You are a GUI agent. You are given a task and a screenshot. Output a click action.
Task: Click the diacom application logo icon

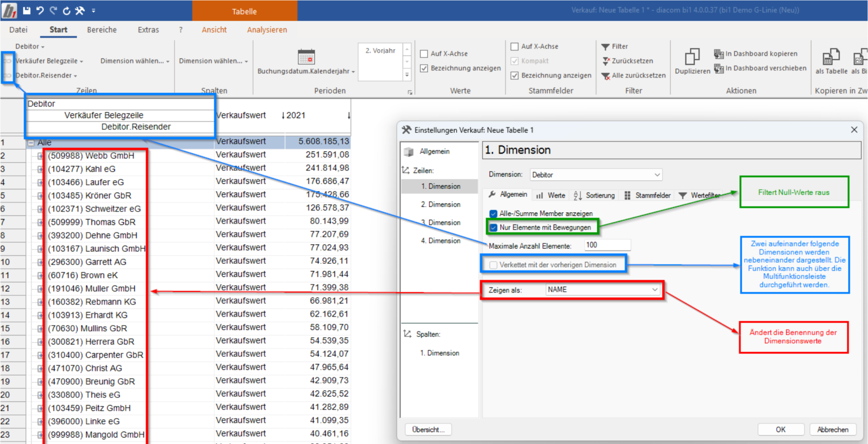pos(9,10)
